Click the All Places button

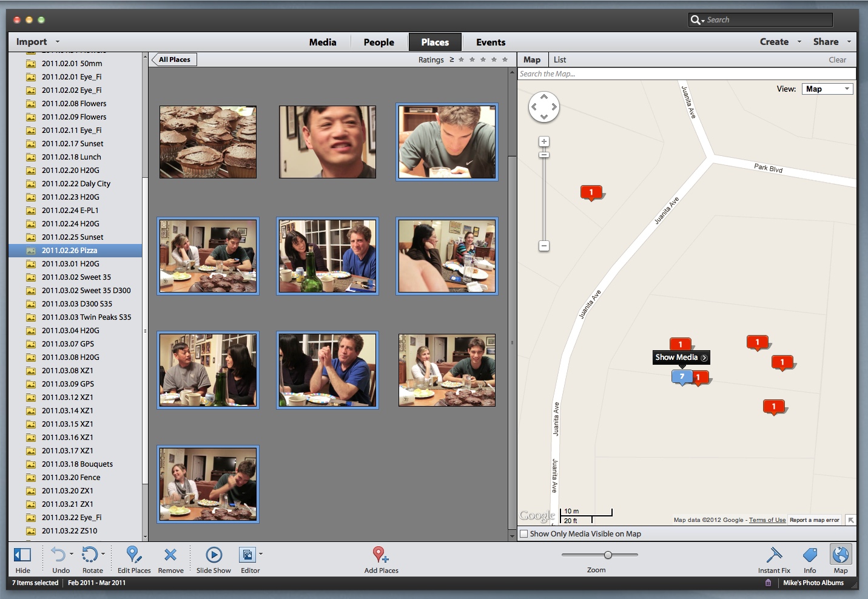(x=175, y=59)
